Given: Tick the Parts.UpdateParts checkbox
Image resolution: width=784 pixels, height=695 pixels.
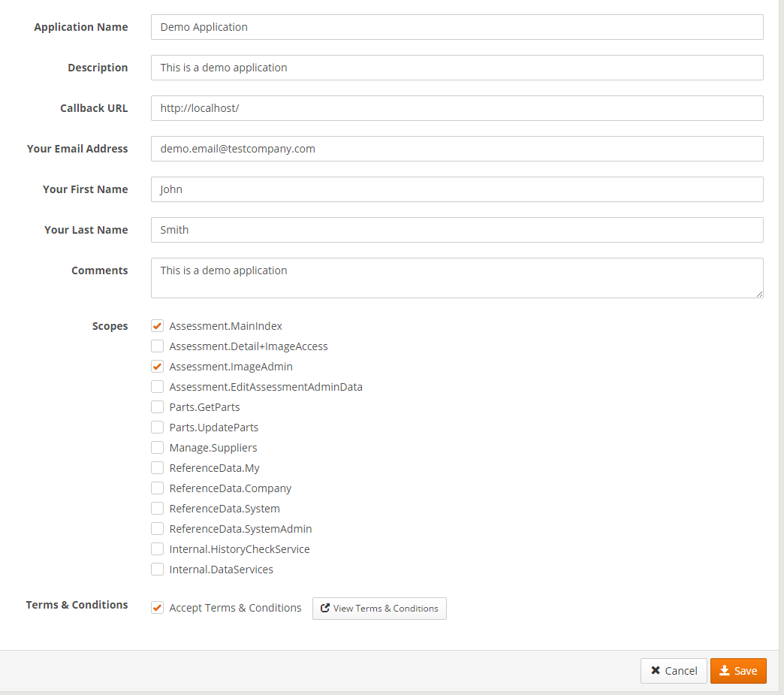Looking at the screenshot, I should point(157,428).
